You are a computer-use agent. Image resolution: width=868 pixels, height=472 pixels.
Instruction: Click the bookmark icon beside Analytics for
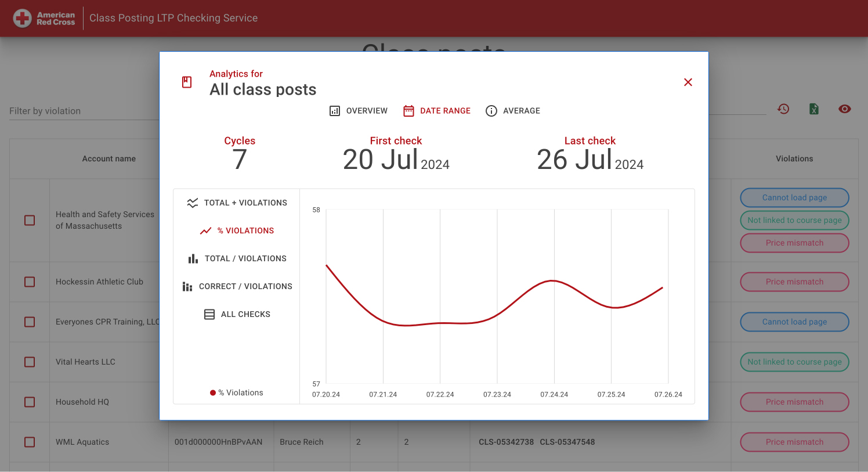(187, 82)
